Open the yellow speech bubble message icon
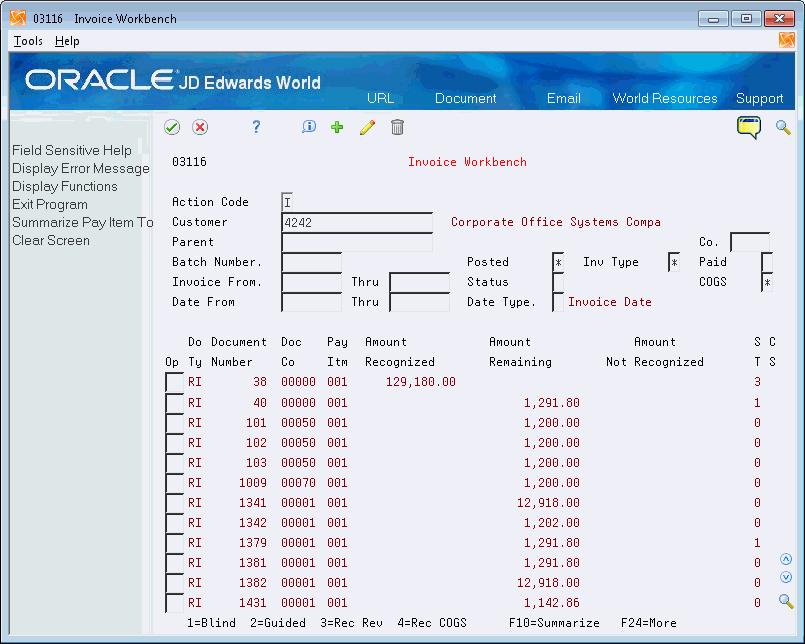This screenshot has height=644, width=805. coord(749,127)
